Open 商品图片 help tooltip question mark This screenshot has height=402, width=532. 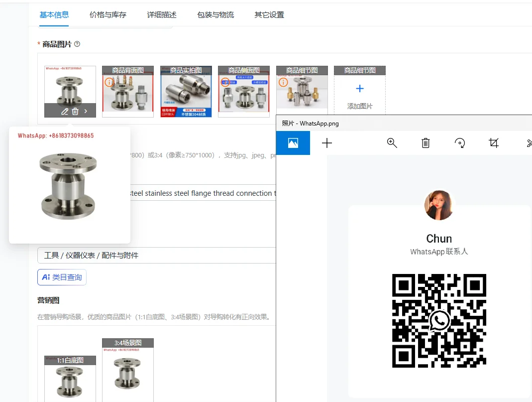coord(77,44)
